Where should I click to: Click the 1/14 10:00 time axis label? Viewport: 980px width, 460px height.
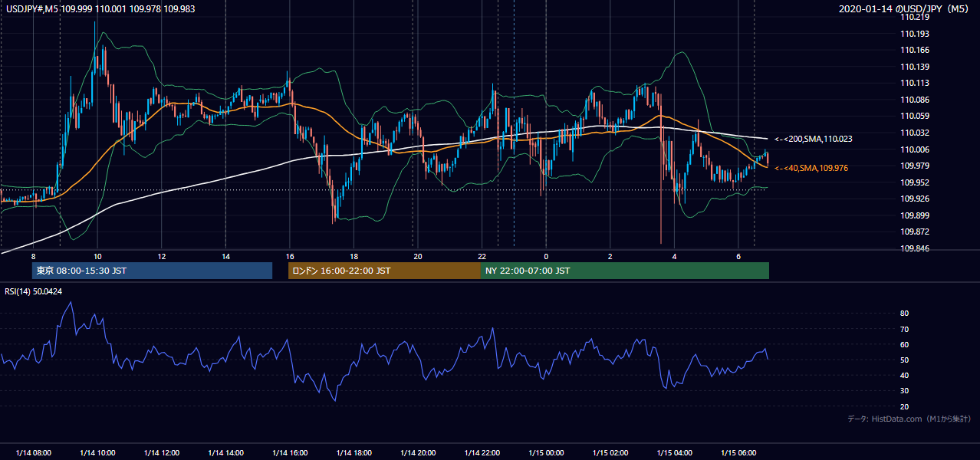(97, 452)
